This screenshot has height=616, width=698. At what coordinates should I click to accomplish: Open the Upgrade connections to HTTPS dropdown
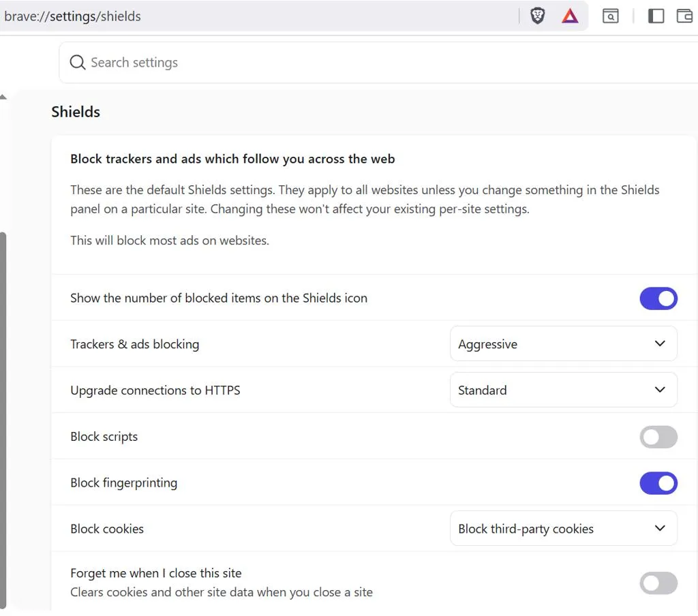[563, 390]
